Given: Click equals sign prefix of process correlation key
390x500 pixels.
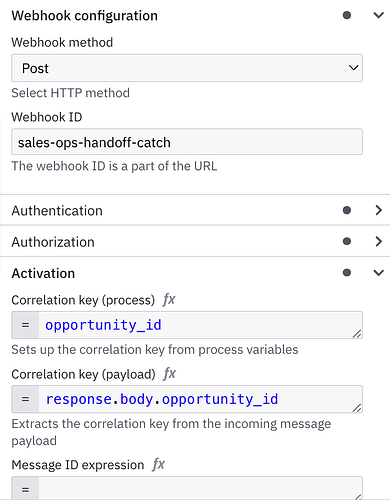Looking at the screenshot, I should coord(25,325).
